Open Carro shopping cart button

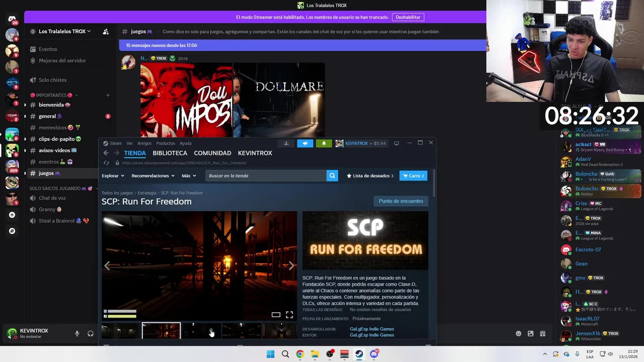pos(413,175)
